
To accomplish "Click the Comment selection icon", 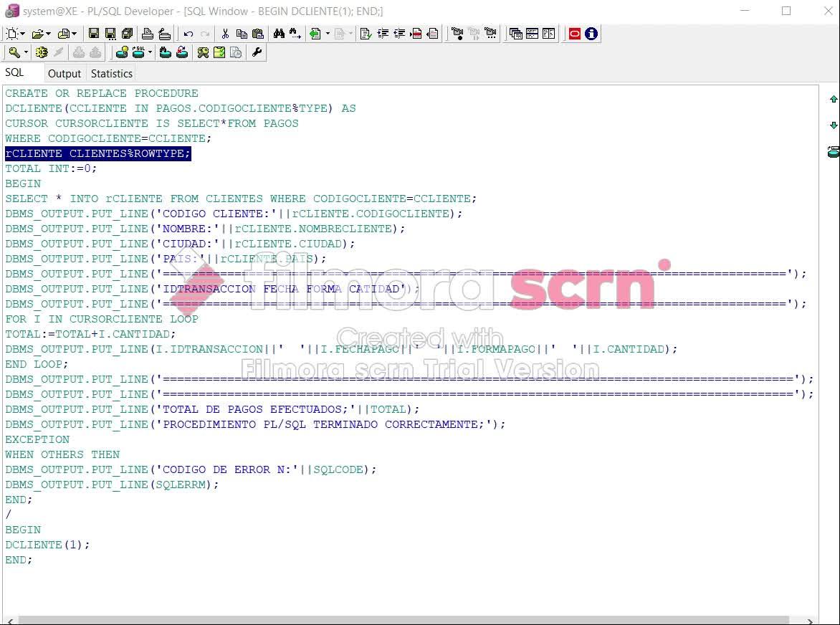I will click(416, 34).
